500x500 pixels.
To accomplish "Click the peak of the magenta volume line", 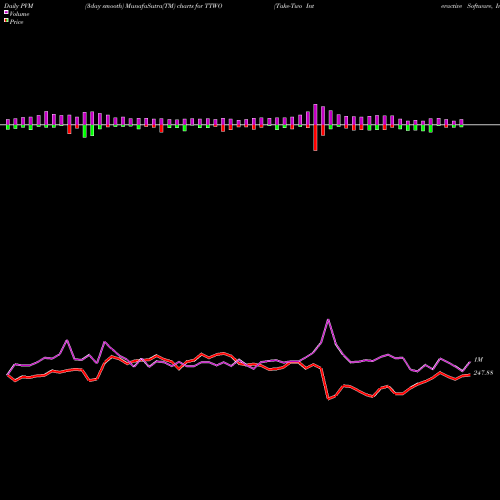I will (x=328, y=320).
